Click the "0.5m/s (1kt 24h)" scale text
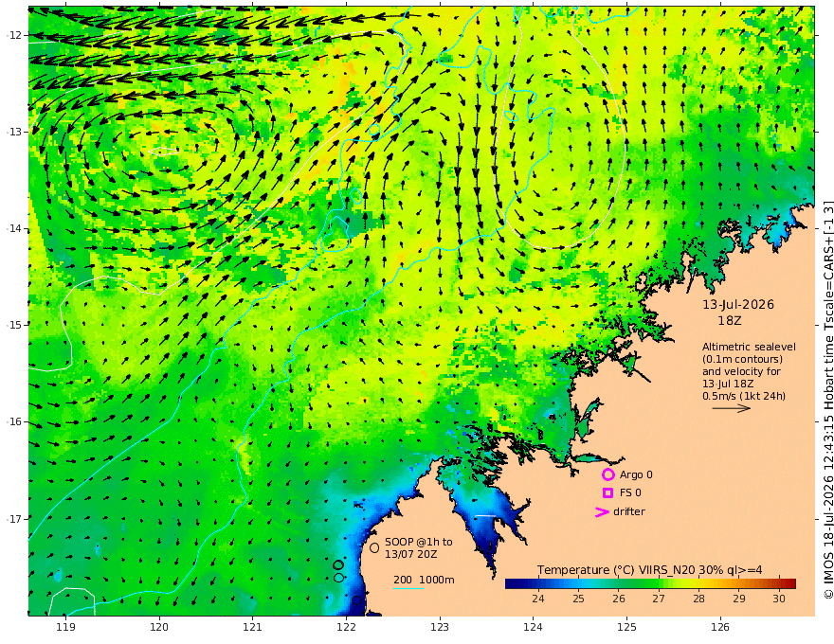This screenshot has height=644, width=834. pos(744,396)
